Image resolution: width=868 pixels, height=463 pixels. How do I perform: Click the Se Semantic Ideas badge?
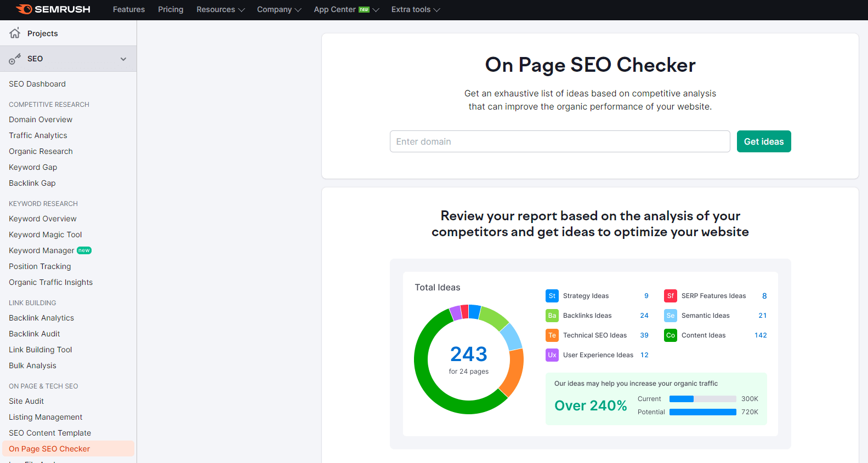point(671,316)
